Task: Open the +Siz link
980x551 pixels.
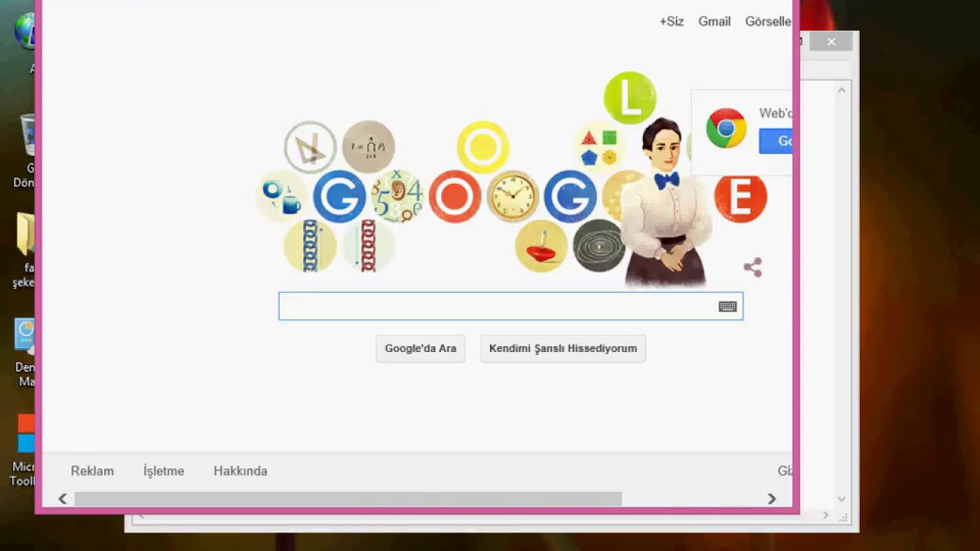Action: (x=671, y=21)
